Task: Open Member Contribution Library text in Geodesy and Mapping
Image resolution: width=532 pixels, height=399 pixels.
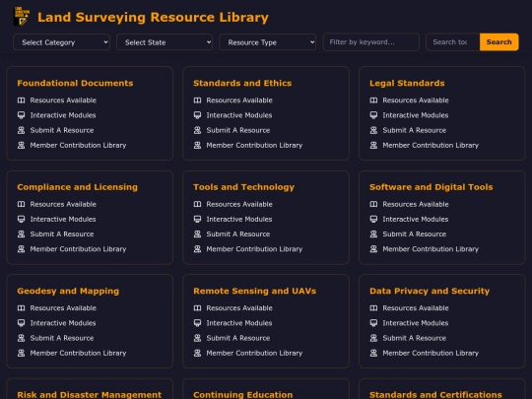Action: click(78, 353)
